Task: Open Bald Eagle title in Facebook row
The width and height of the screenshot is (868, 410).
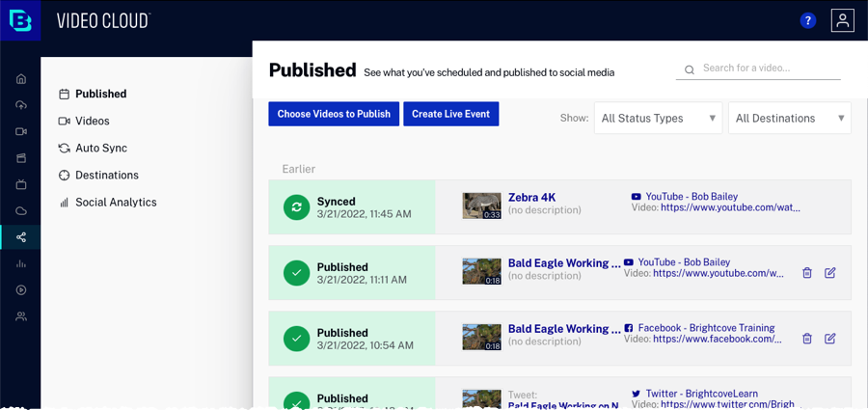Action: tap(564, 329)
